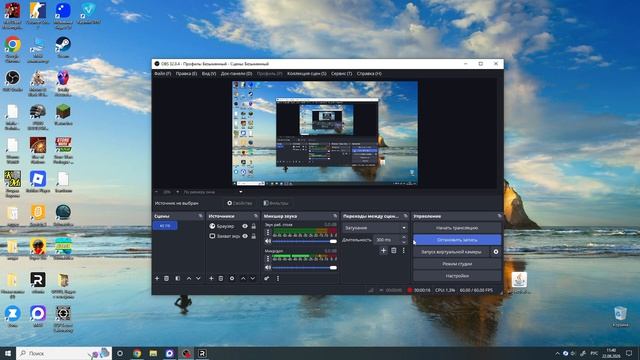Viewport: 640px width, 360px height.
Task: Move scene up with arrow in Scenes dock
Action: pos(189,278)
